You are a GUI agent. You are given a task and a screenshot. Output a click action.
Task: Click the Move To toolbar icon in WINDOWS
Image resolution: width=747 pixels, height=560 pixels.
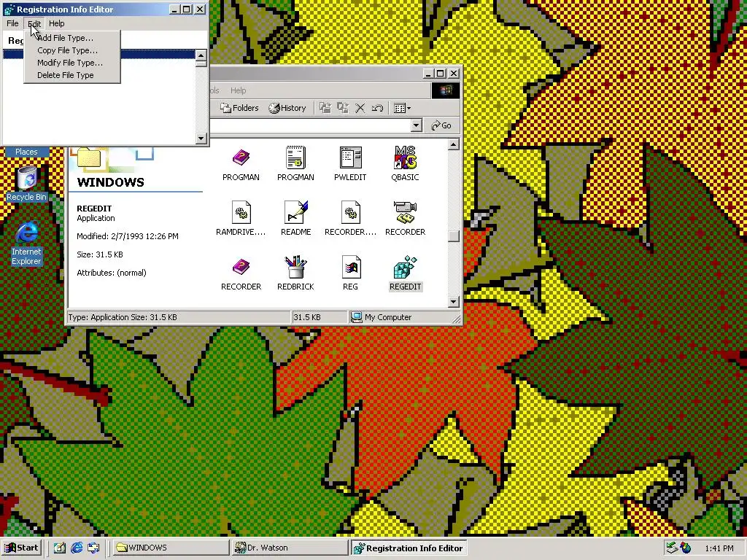pos(325,108)
